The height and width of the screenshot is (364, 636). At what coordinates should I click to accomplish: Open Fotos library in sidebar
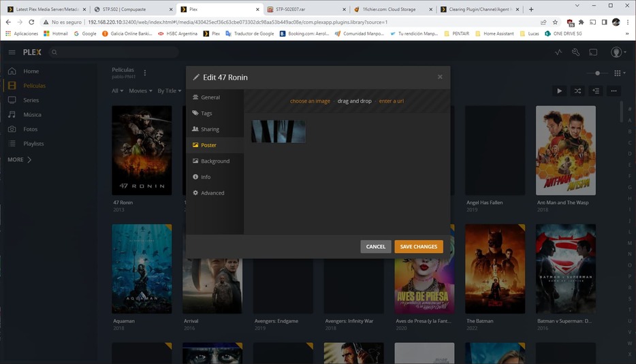[30, 129]
